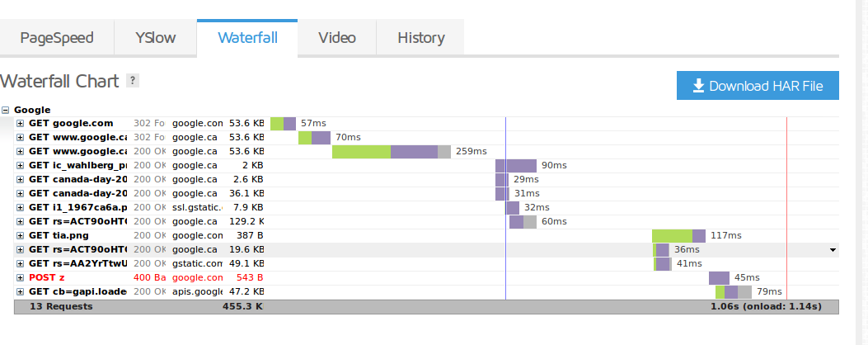
Task: Open dropdown arrow on highlighted request row
Action: (x=833, y=250)
